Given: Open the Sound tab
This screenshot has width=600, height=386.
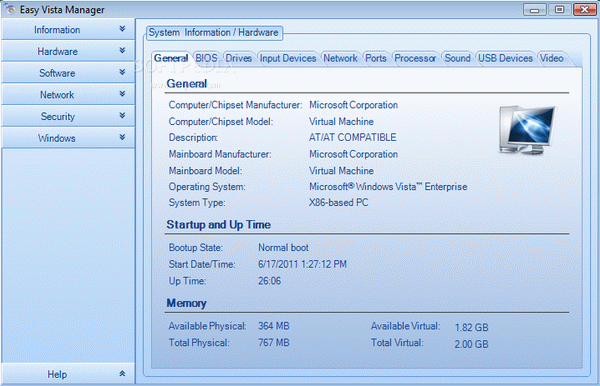Looking at the screenshot, I should [457, 59].
